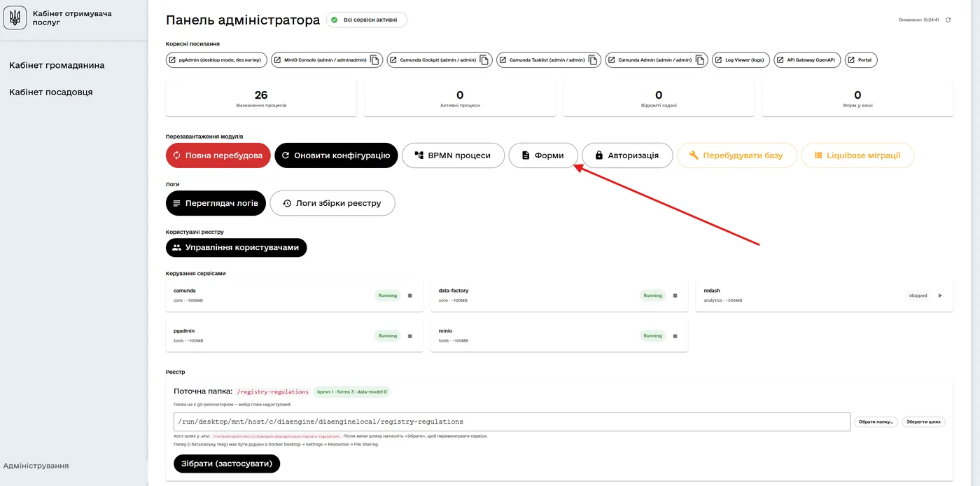Stop the minio service
Viewport: 980px width, 486px height.
click(x=675, y=336)
